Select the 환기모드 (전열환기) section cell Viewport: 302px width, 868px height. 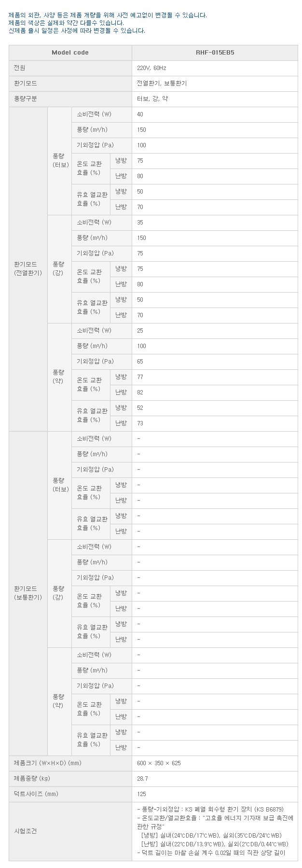[28, 269]
